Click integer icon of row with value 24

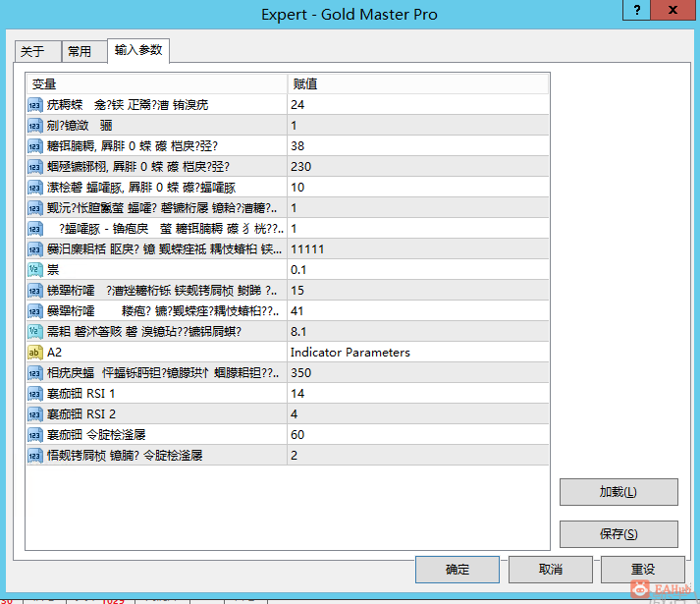point(34,105)
